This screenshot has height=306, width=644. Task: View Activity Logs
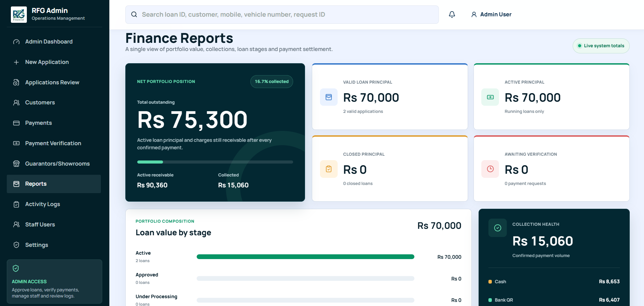(54, 204)
